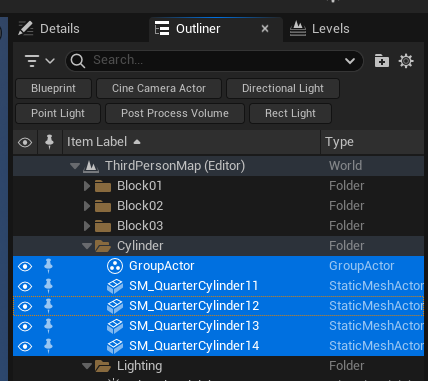Screen dimensions: 428x381
Task: Collapse the Cylinder folder
Action: pyautogui.click(x=87, y=246)
